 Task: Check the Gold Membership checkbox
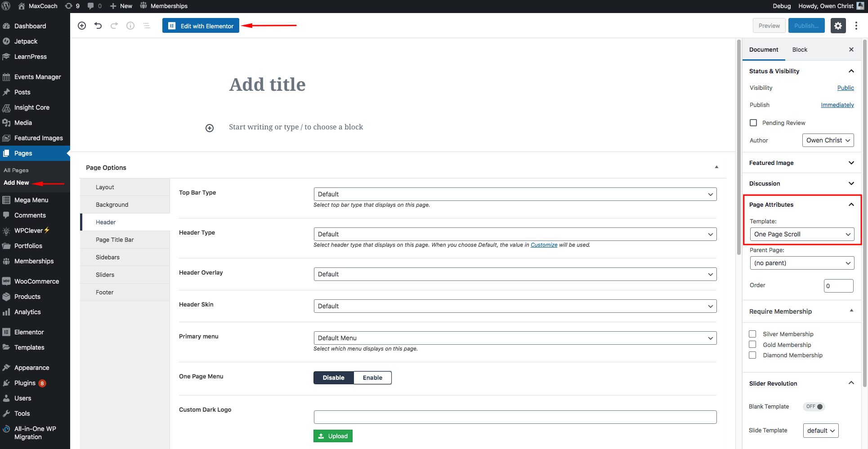752,345
